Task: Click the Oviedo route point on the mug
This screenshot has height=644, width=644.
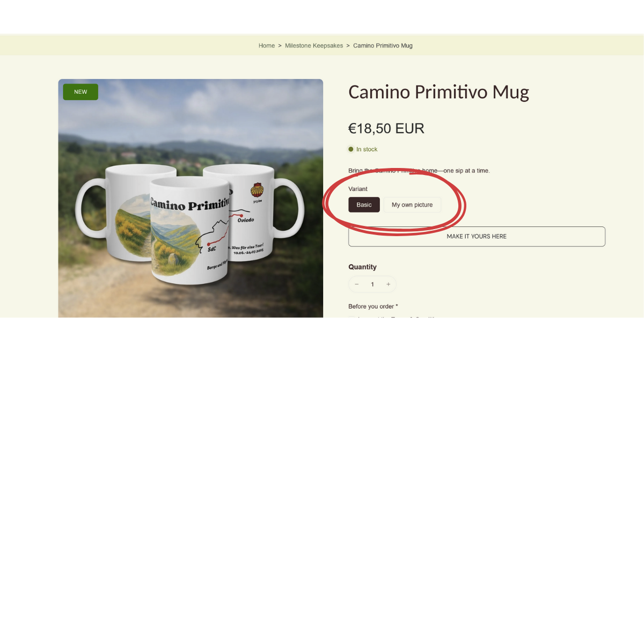Action: (x=241, y=216)
